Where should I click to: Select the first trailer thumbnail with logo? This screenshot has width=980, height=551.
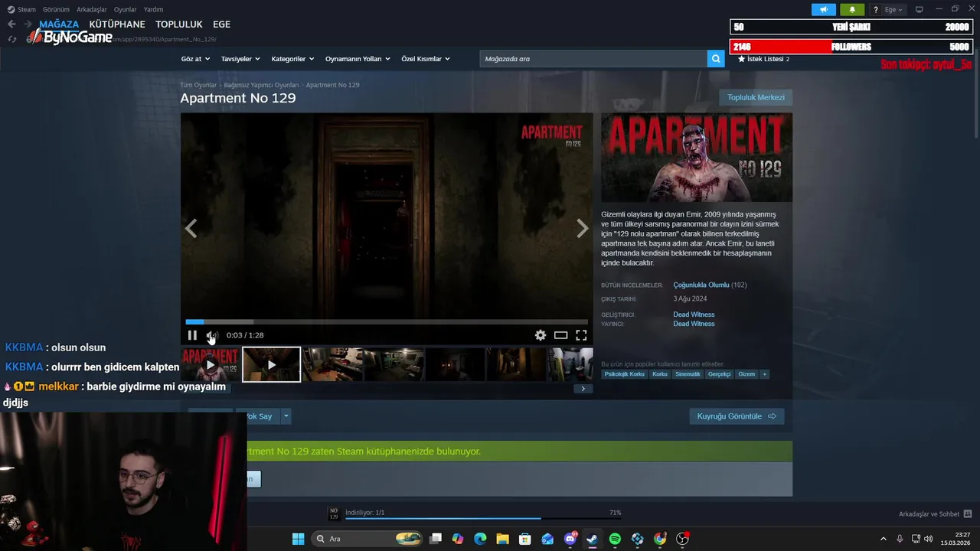(210, 364)
